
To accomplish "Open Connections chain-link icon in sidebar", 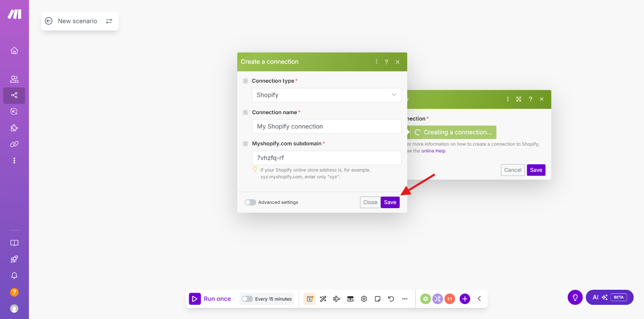I will tap(14, 144).
